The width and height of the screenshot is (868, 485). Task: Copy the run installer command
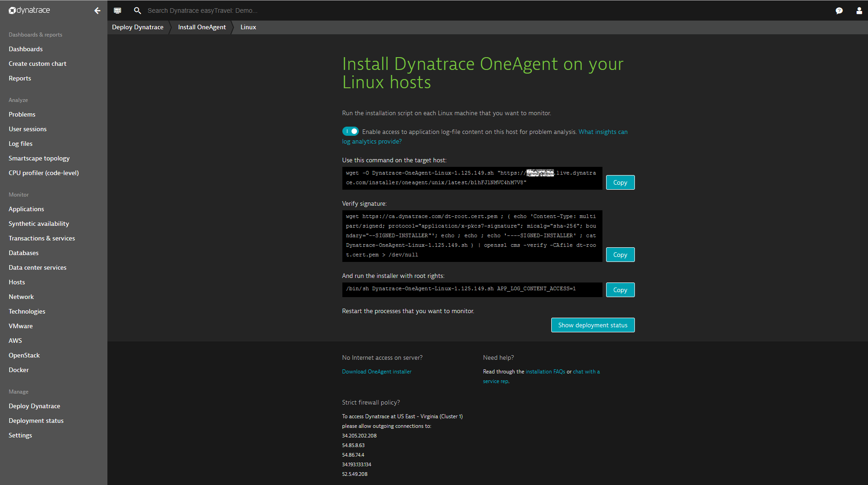point(620,290)
